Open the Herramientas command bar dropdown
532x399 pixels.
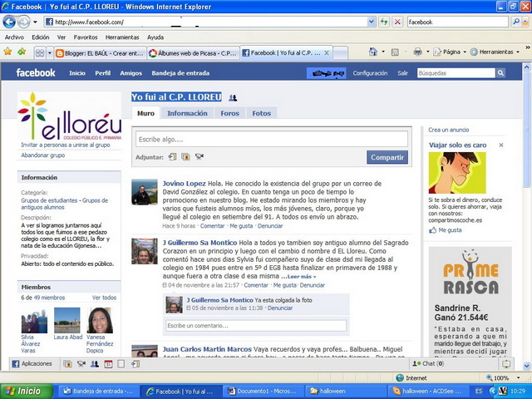click(495, 52)
